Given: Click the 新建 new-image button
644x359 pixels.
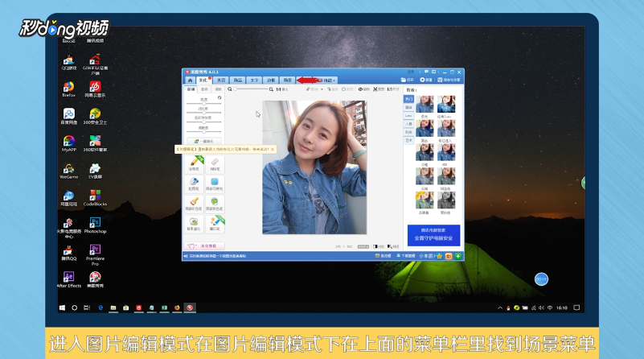Looking at the screenshot, I should (x=426, y=80).
